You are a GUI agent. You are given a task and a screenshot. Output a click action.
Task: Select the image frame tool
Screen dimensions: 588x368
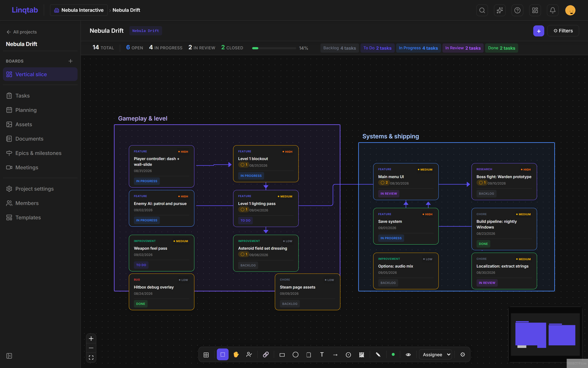[x=362, y=355]
